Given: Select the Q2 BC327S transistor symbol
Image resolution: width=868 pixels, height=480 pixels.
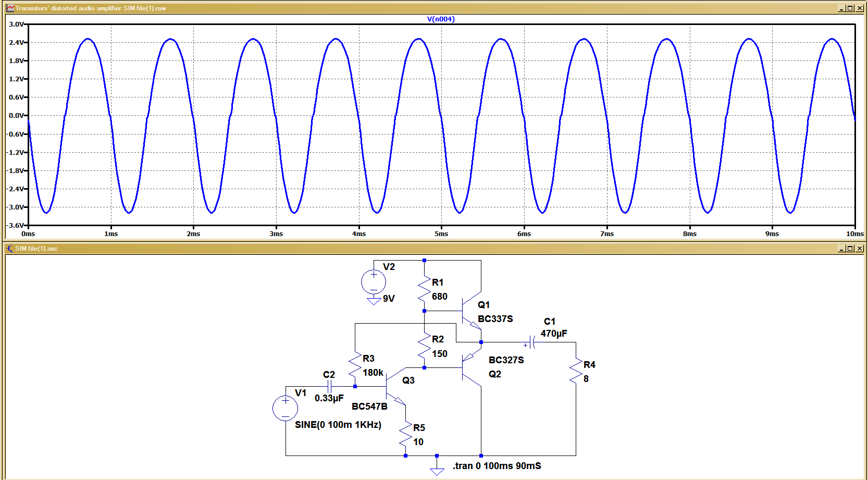Looking at the screenshot, I should 470,368.
